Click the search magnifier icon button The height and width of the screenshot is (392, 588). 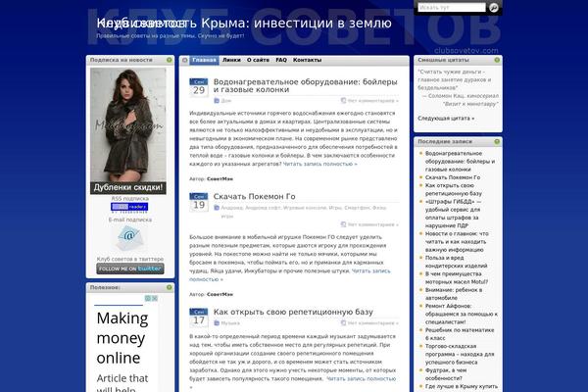[x=494, y=8]
